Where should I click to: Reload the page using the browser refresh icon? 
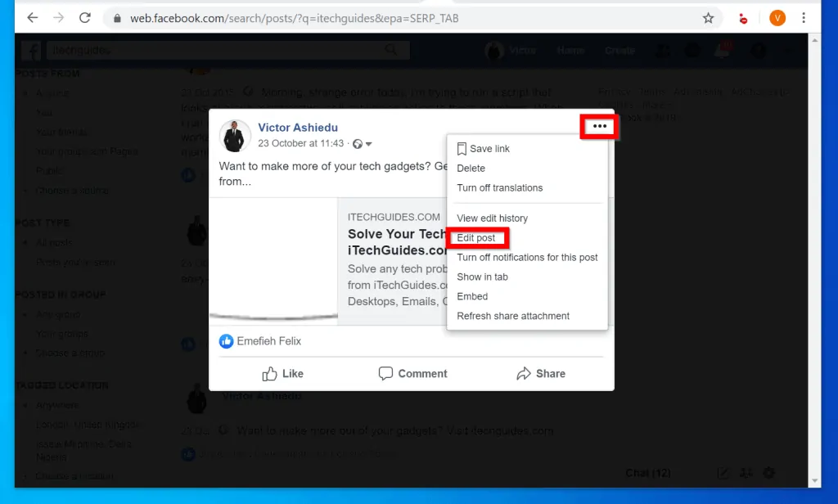coord(84,16)
